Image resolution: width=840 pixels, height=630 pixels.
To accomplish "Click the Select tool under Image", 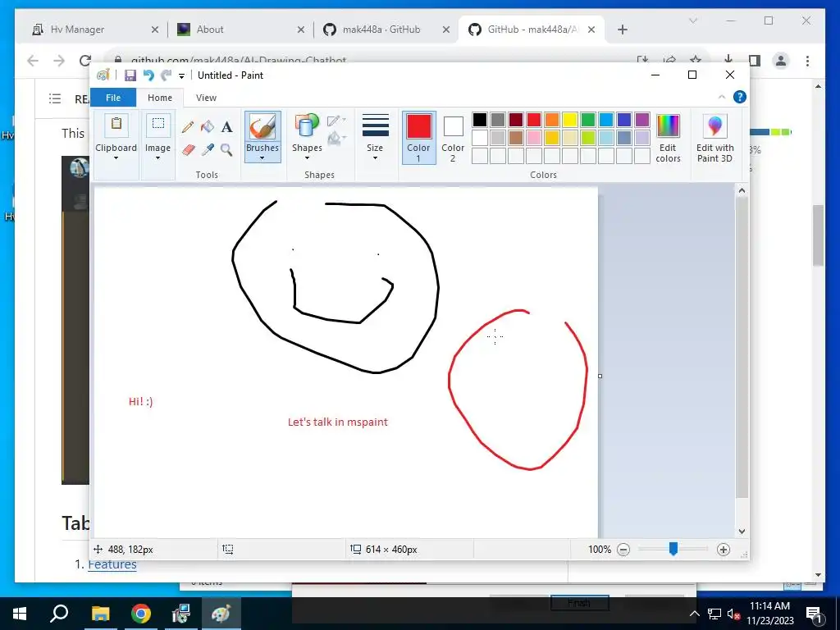I will [x=158, y=125].
